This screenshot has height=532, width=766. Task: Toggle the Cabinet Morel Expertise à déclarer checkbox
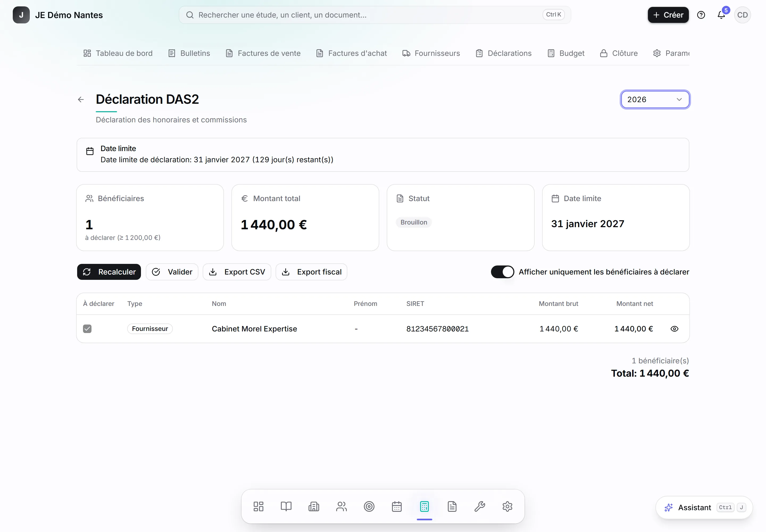point(87,329)
